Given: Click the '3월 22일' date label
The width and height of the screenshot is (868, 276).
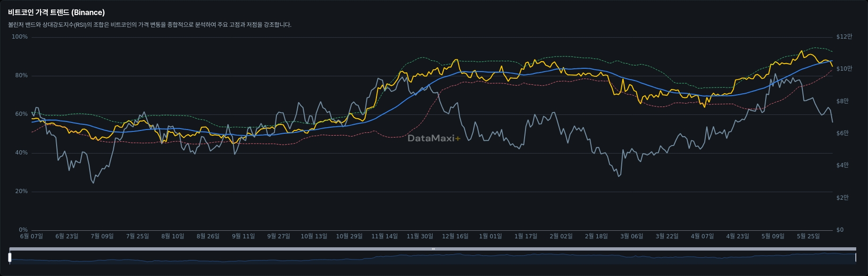Looking at the screenshot, I should 667,236.
